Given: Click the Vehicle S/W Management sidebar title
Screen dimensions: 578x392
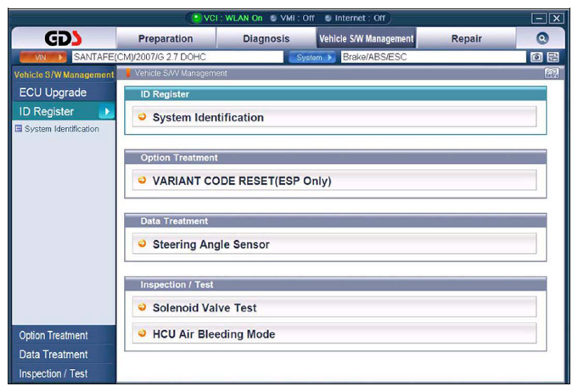Looking at the screenshot, I should 64,75.
